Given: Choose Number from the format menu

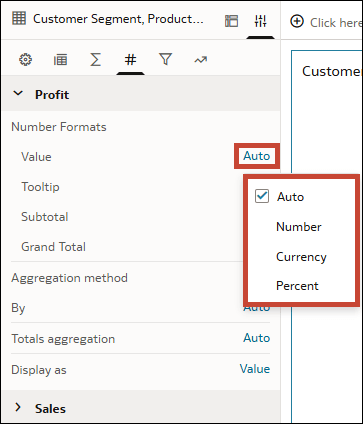Looking at the screenshot, I should (x=299, y=227).
